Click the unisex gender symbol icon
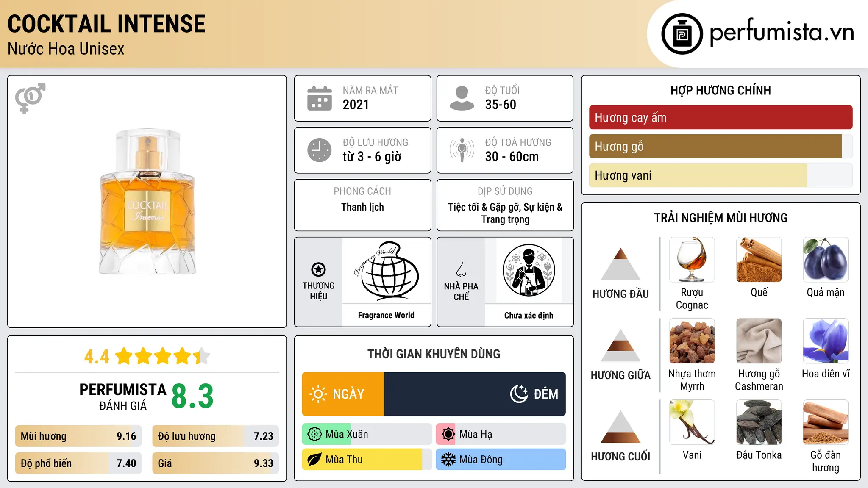 pyautogui.click(x=30, y=98)
